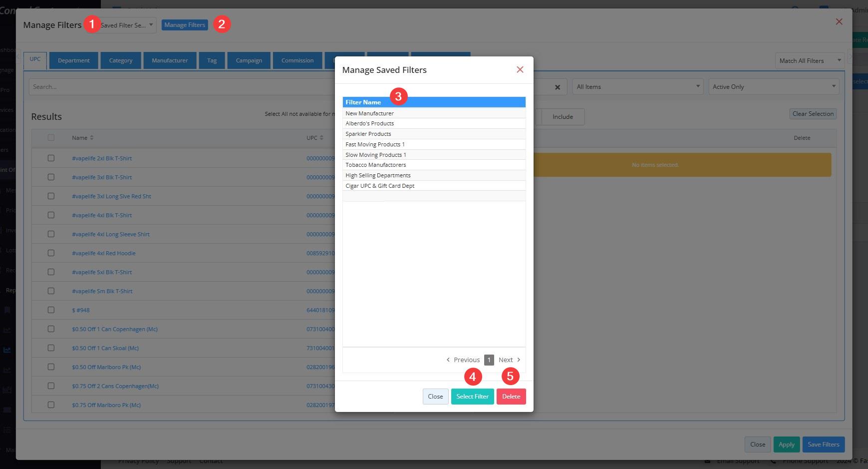
Task: Click the blue Manage Filters button
Action: (x=185, y=25)
